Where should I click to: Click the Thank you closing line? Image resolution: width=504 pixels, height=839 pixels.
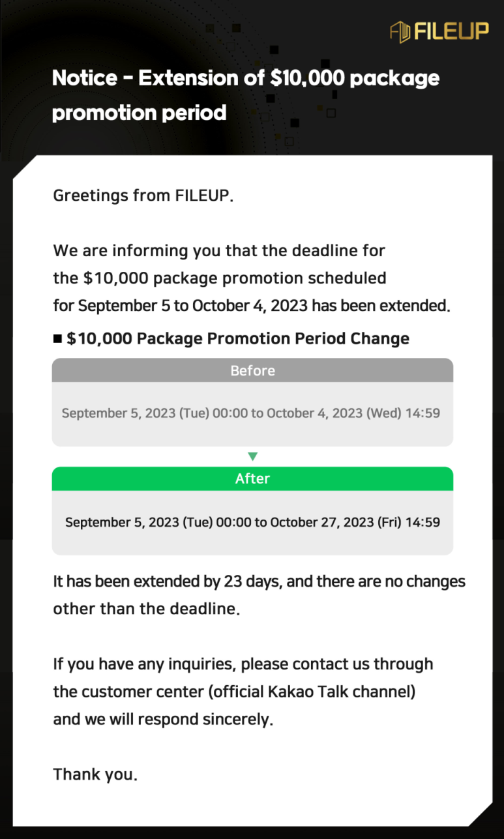95,774
